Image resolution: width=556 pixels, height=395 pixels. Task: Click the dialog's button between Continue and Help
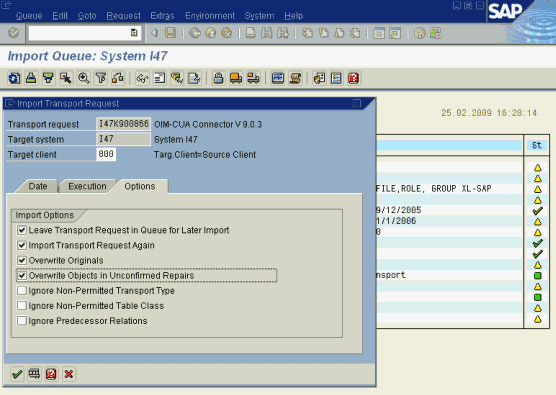click(34, 374)
